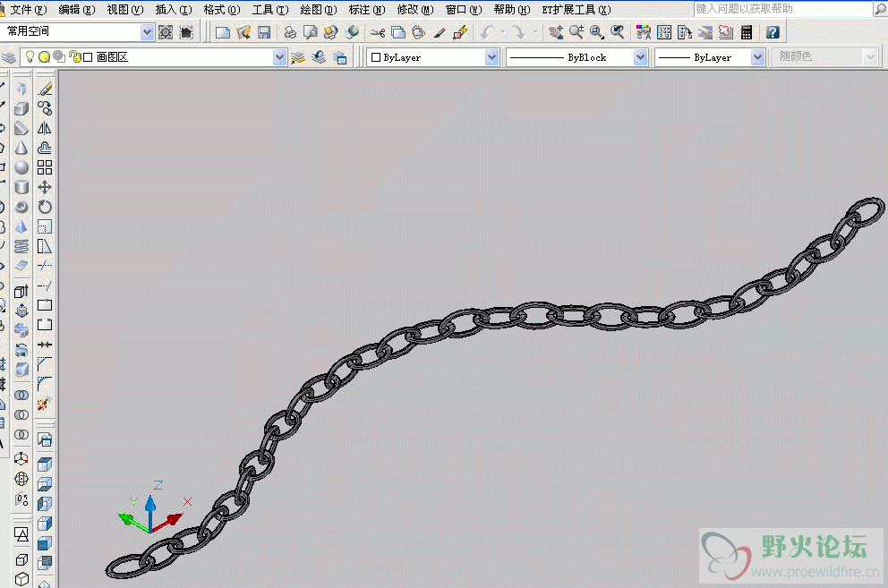Open the ET扩展工具 menu
This screenshot has width=888, height=588.
click(x=576, y=10)
